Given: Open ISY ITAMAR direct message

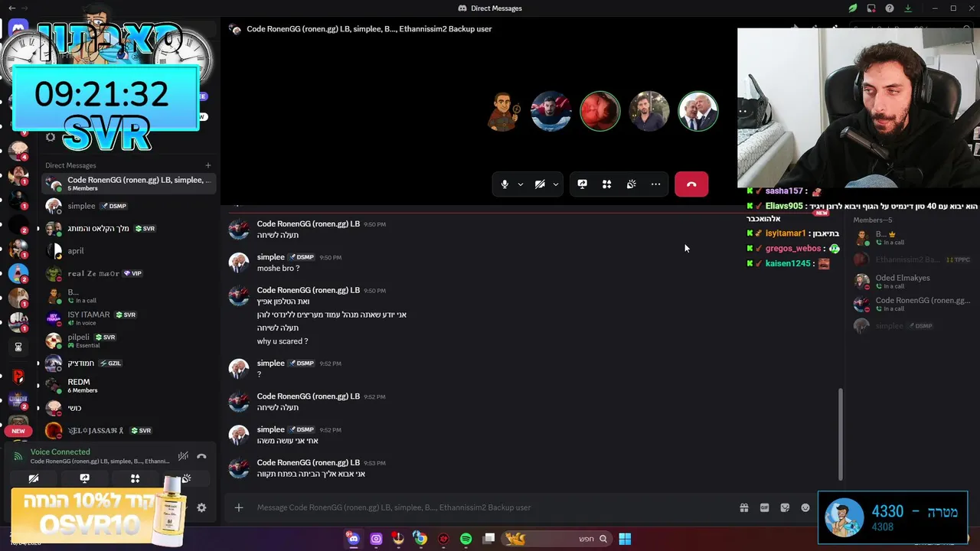Looking at the screenshot, I should [129, 318].
